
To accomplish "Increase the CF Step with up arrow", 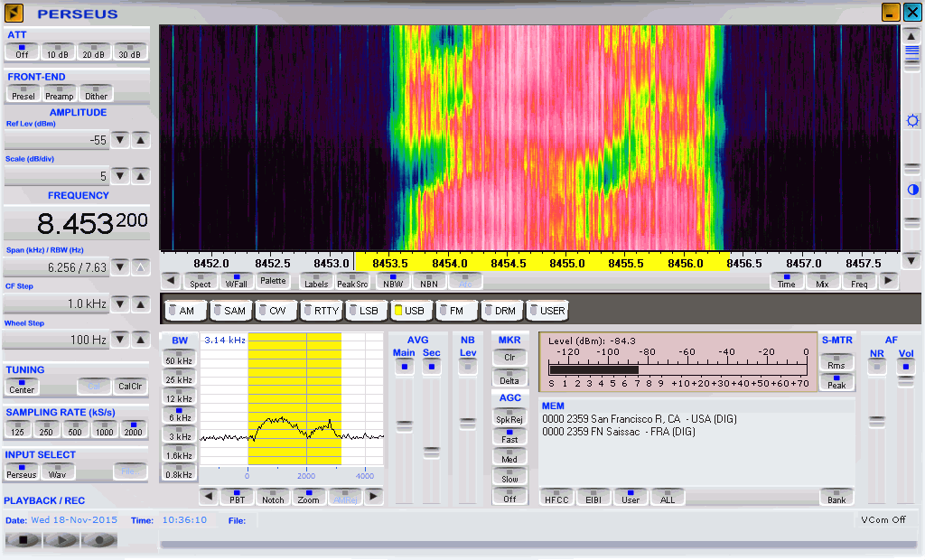I will point(141,304).
